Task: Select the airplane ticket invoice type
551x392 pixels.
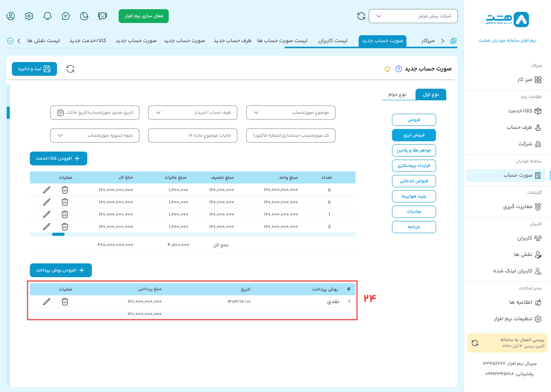Action: click(414, 196)
